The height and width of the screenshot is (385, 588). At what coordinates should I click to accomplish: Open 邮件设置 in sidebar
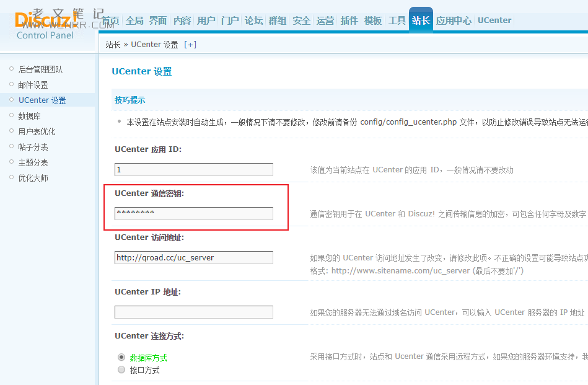33,85
